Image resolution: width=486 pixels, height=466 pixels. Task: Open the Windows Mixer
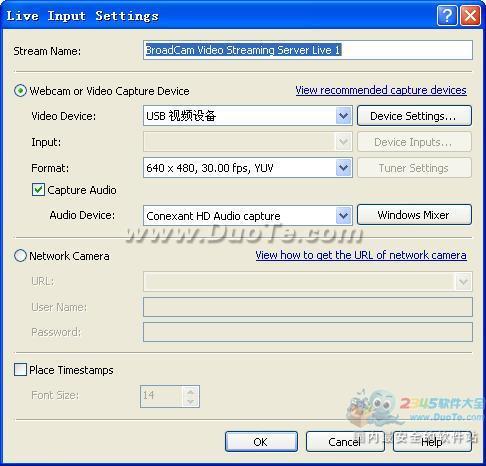[414, 215]
